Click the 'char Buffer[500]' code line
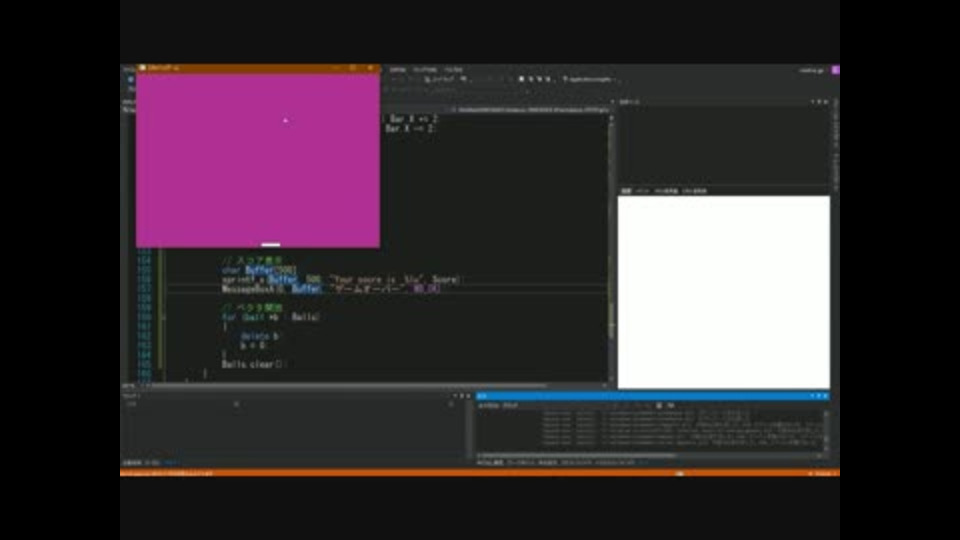Viewport: 960px width, 540px height. point(259,270)
